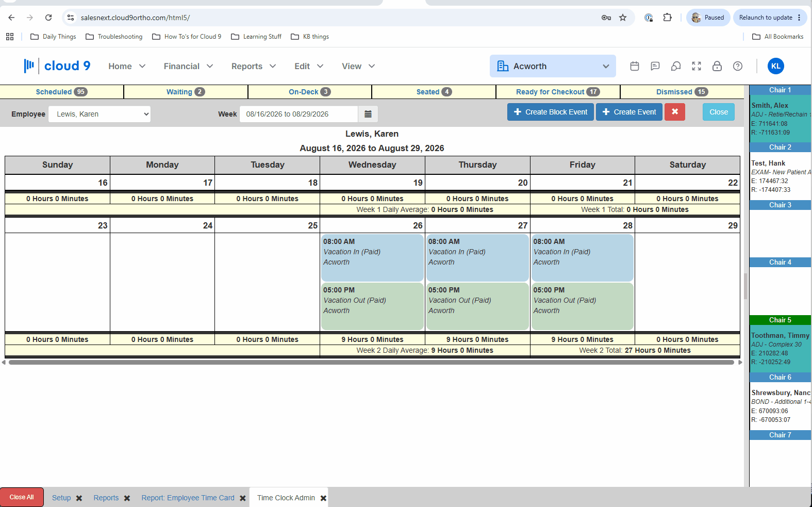Click the lock screen icon
Viewport: 812px width, 507px height.
(x=717, y=66)
